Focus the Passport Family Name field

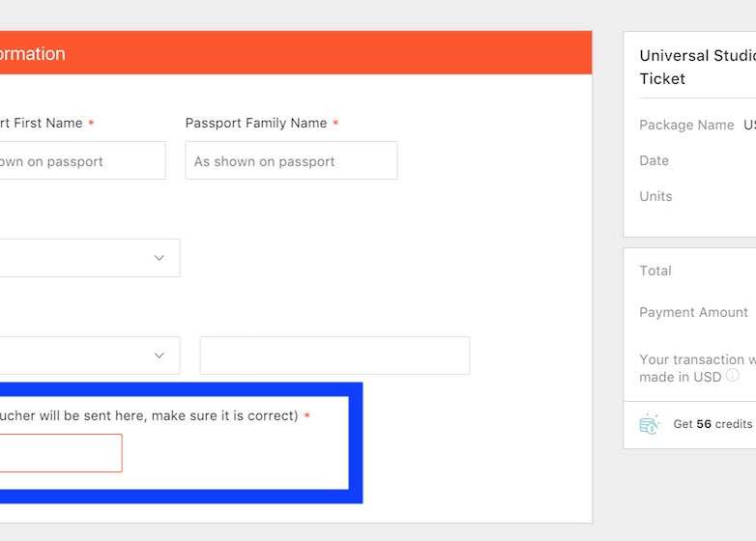point(291,160)
